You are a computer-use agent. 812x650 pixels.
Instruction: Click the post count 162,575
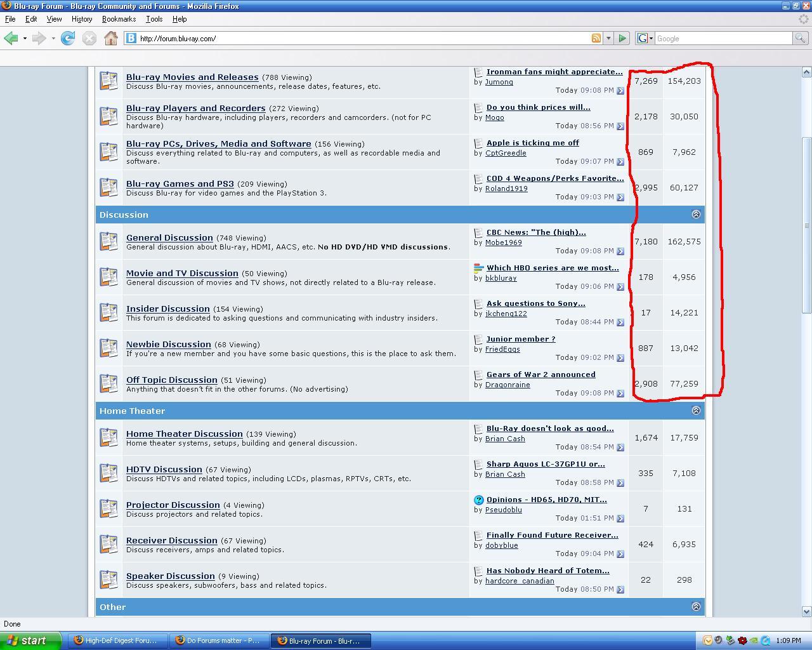point(684,241)
